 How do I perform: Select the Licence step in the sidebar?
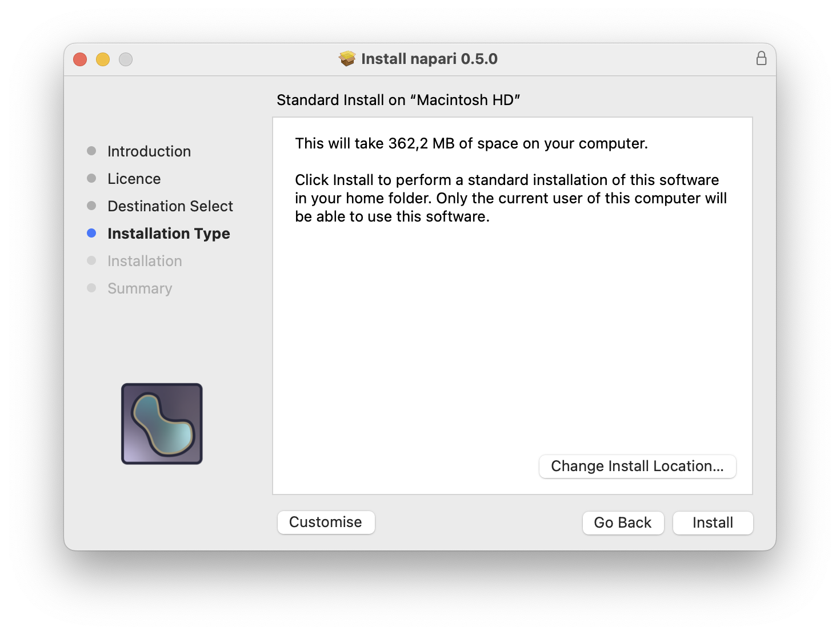(134, 178)
